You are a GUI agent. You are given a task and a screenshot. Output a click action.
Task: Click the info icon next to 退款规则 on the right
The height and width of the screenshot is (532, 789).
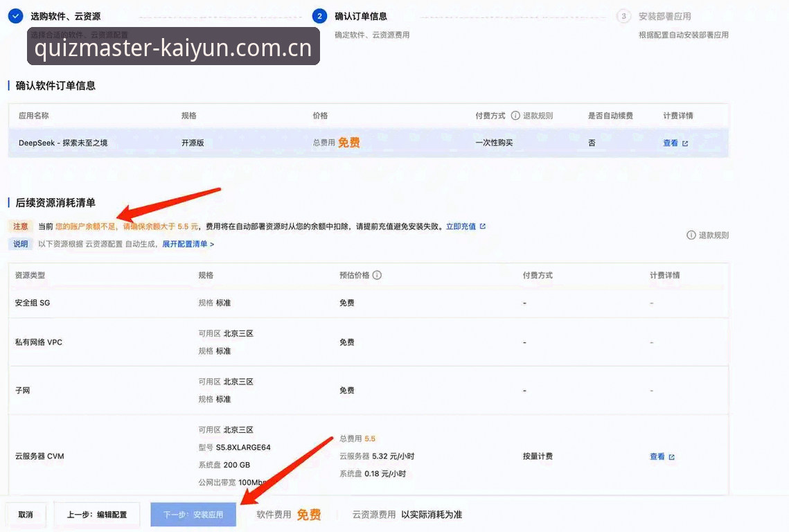pos(691,235)
